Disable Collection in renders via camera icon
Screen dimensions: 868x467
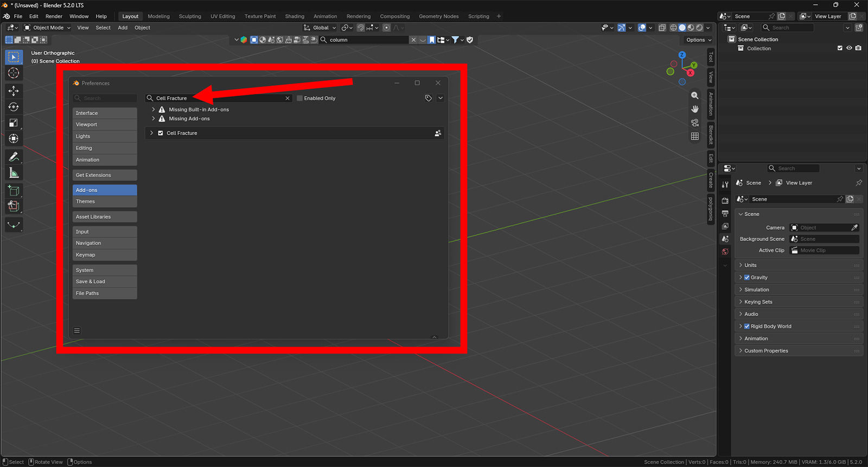pos(858,48)
